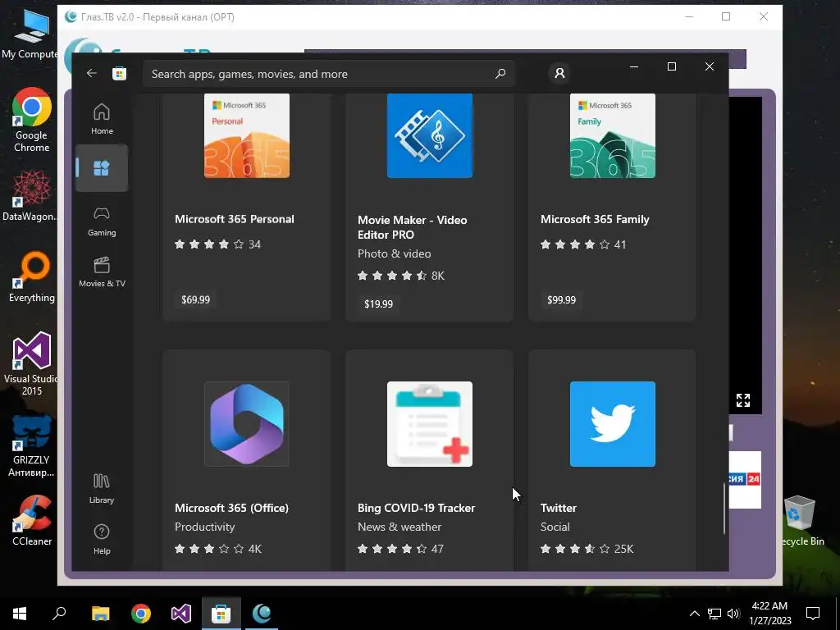The image size is (840, 630).
Task: Open Chrome from the taskbar
Action: (141, 614)
